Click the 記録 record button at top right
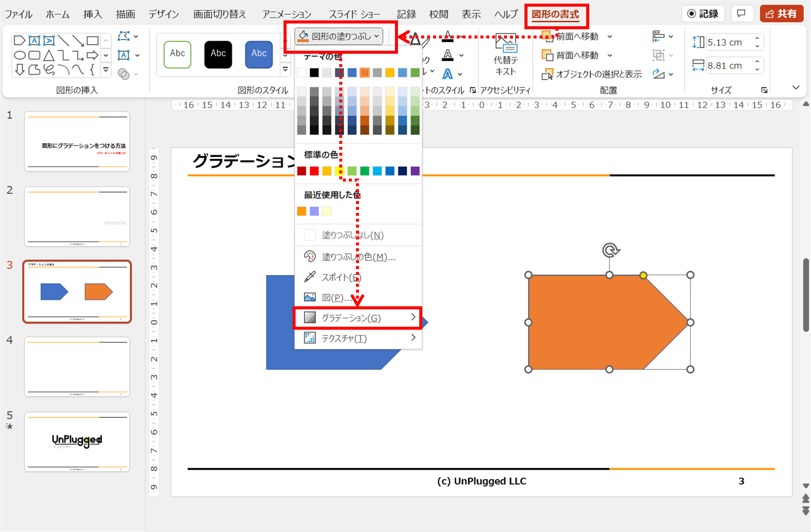The height and width of the screenshot is (532, 811). point(703,14)
